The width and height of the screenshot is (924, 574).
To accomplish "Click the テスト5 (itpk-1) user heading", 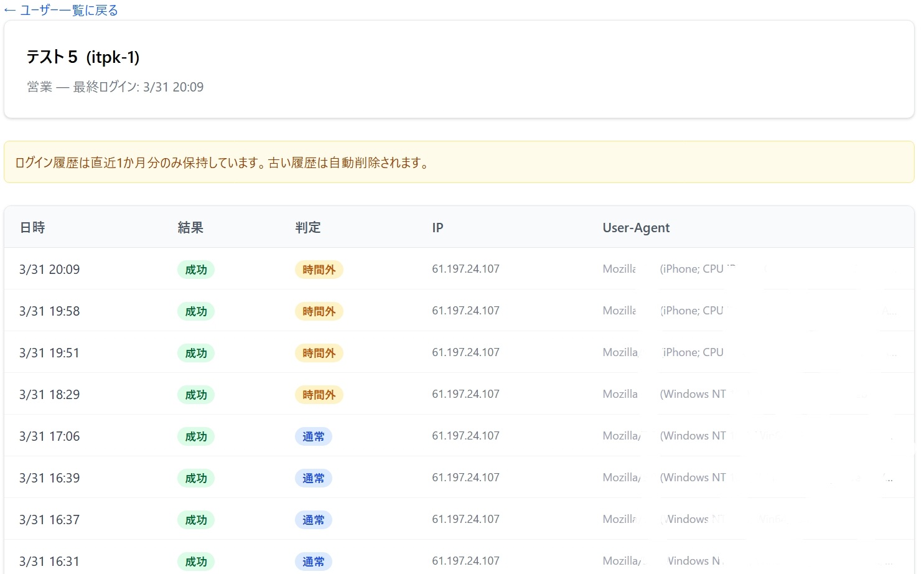I will (83, 57).
